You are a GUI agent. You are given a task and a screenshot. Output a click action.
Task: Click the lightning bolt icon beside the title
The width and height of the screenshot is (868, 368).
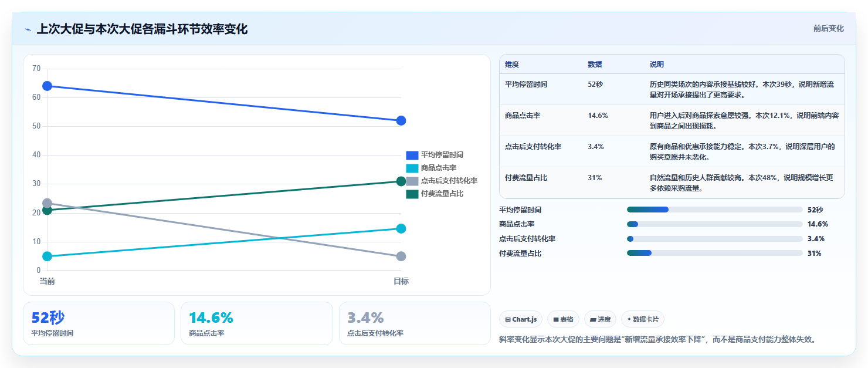28,29
